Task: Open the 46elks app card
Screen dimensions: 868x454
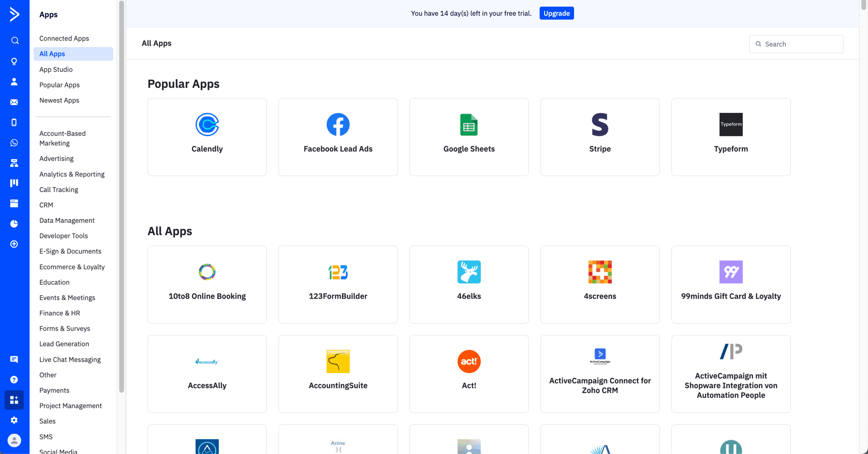Action: point(469,284)
